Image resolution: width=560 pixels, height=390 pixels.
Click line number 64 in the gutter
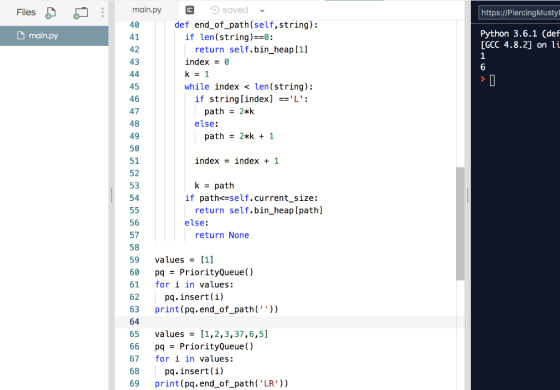pos(134,322)
